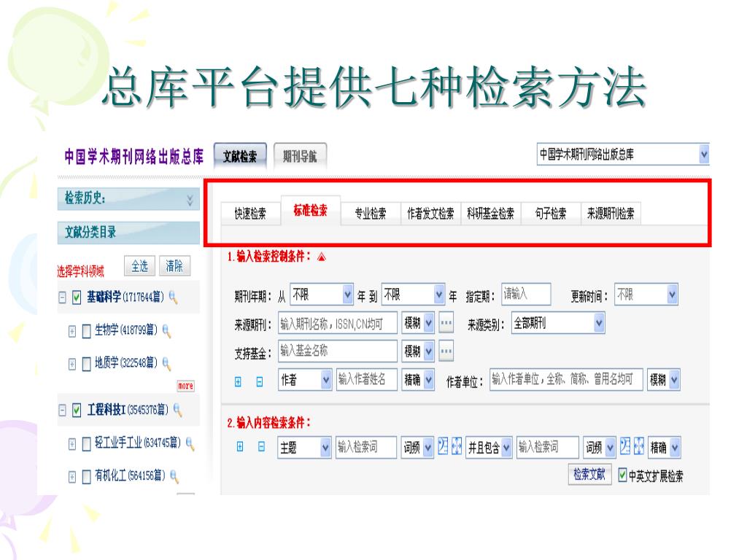Image resolution: width=747 pixels, height=560 pixels.
Task: Toggle the 中英文扩展检索 checkbox
Action: click(x=622, y=475)
